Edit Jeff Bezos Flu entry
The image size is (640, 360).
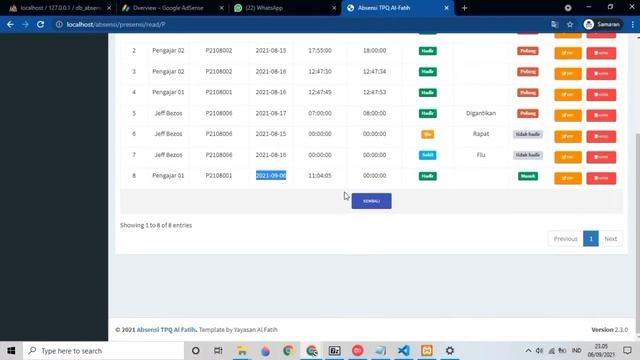coord(568,157)
